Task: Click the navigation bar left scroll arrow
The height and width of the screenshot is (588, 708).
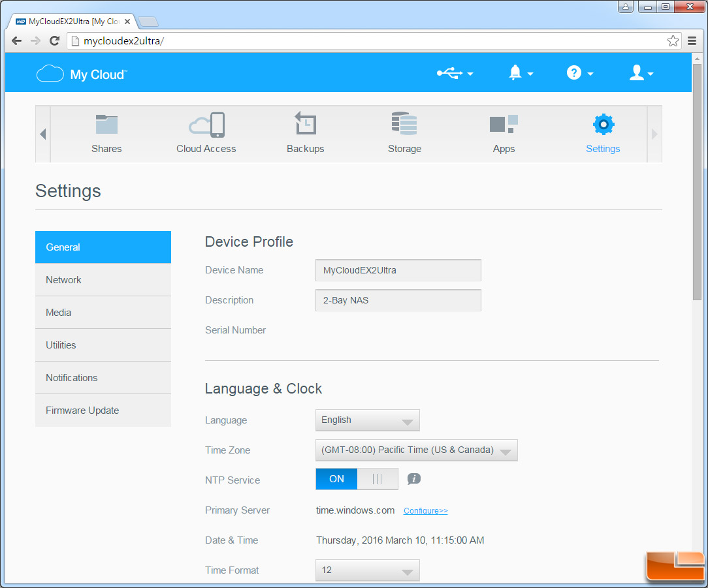Action: [43, 134]
